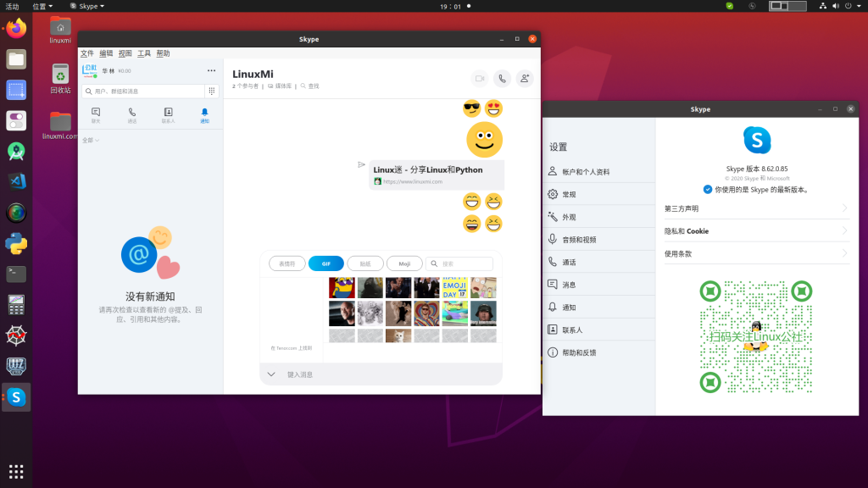The image size is (868, 488).
Task: Collapse the message input with the chevron
Action: (270, 373)
